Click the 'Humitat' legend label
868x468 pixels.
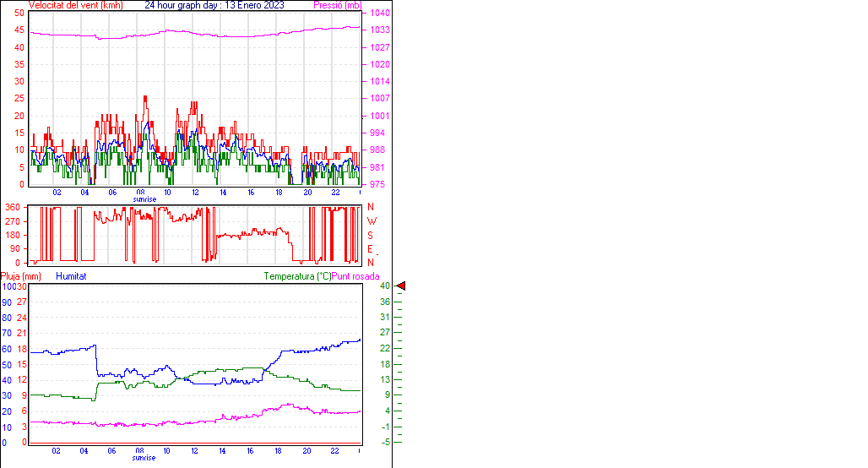click(x=71, y=276)
